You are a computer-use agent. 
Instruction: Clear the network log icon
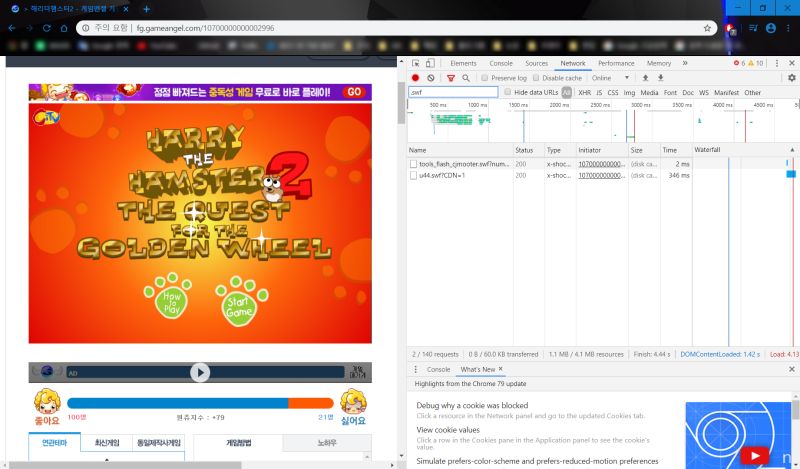click(x=431, y=78)
